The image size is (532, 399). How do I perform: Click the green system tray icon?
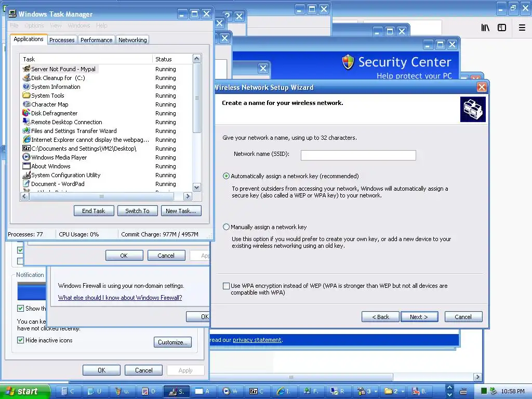[484, 391]
